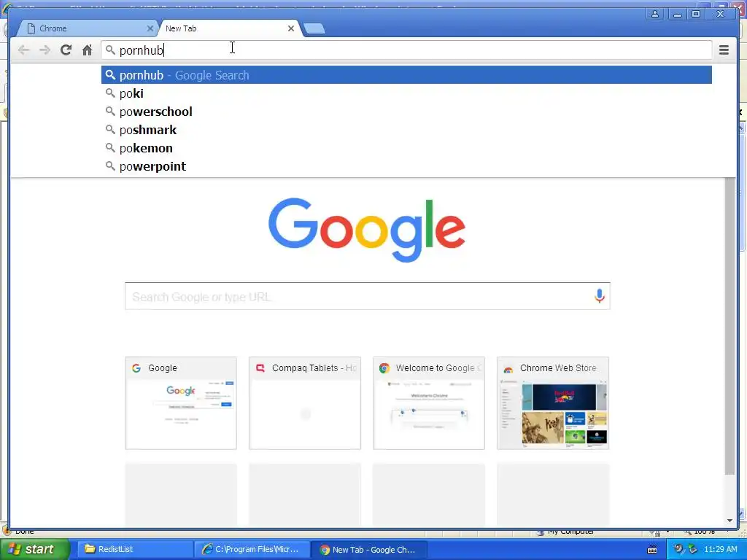Switch to RedistList taskbar folder window

pyautogui.click(x=135, y=549)
